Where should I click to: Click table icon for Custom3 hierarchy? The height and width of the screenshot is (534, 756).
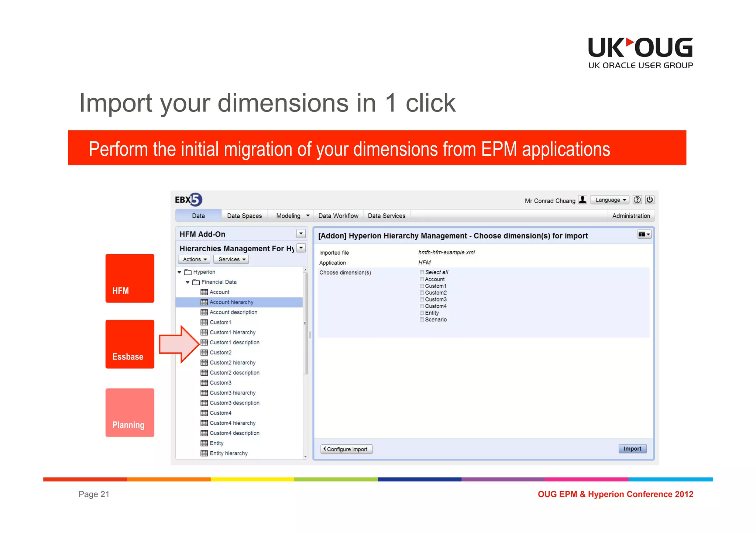[204, 393]
